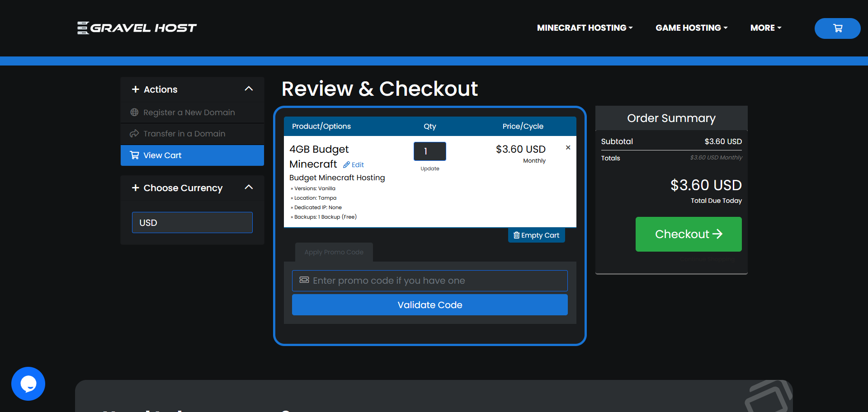The image size is (868, 412).
Task: Click 'Versions: Vanilla' option text
Action: click(315, 188)
